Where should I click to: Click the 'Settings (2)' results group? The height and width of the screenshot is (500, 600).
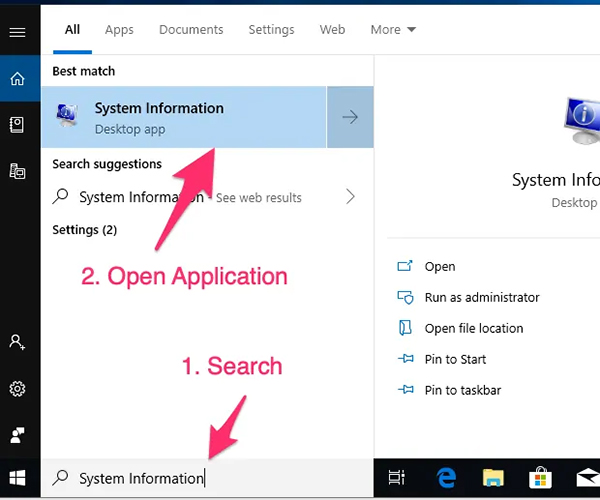click(x=85, y=230)
